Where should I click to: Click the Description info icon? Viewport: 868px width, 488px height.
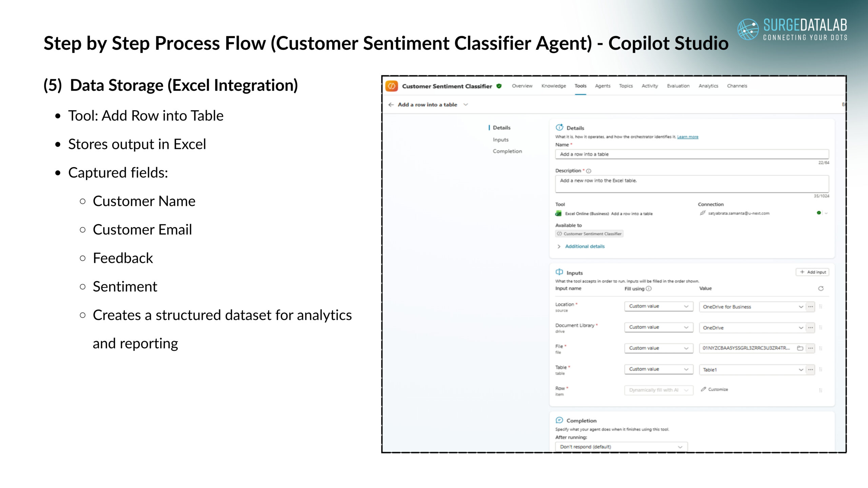point(589,171)
